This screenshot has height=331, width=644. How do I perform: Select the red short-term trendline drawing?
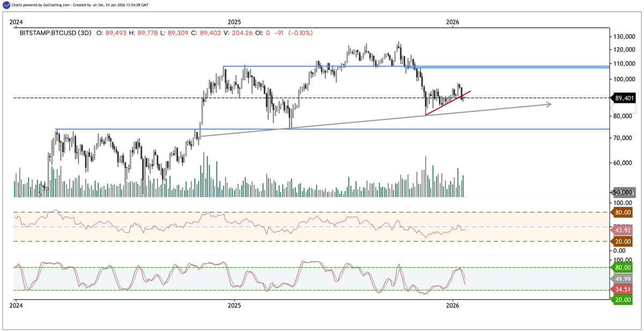click(448, 103)
